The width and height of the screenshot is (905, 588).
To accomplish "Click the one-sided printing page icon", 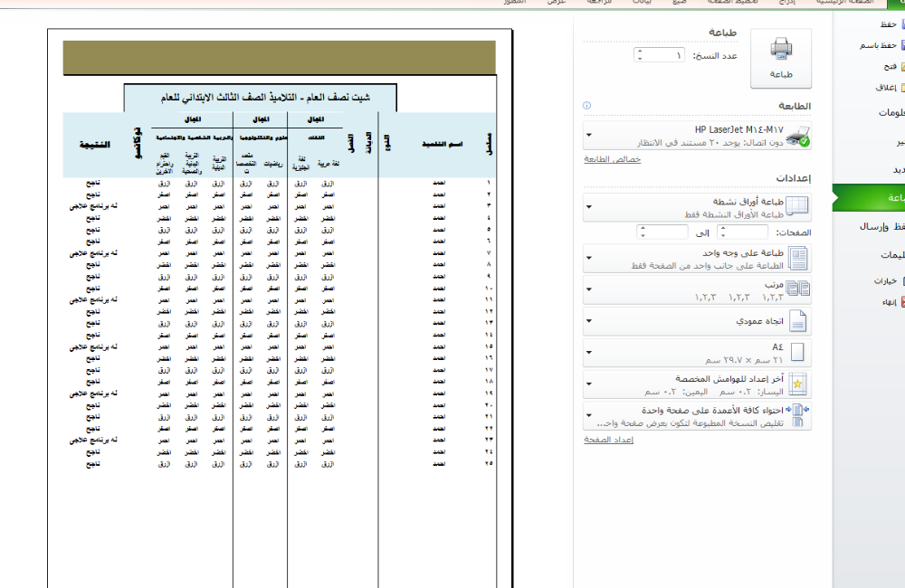I will (x=797, y=258).
